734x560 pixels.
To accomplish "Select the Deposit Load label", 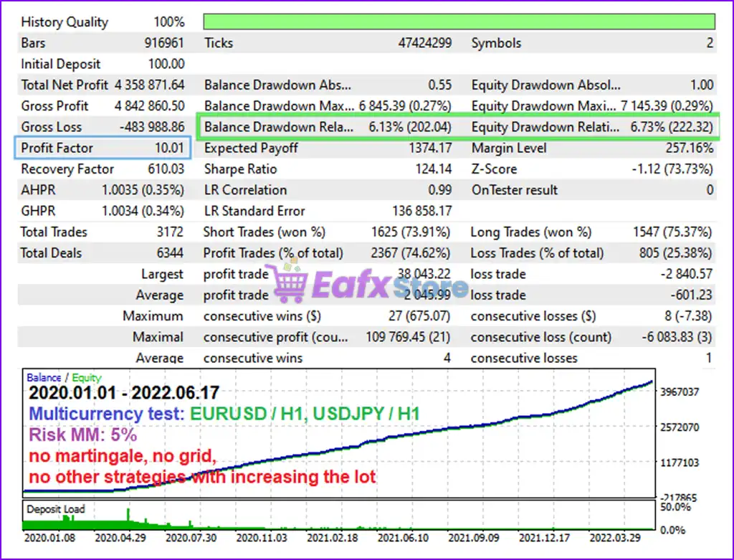I will pyautogui.click(x=56, y=509).
